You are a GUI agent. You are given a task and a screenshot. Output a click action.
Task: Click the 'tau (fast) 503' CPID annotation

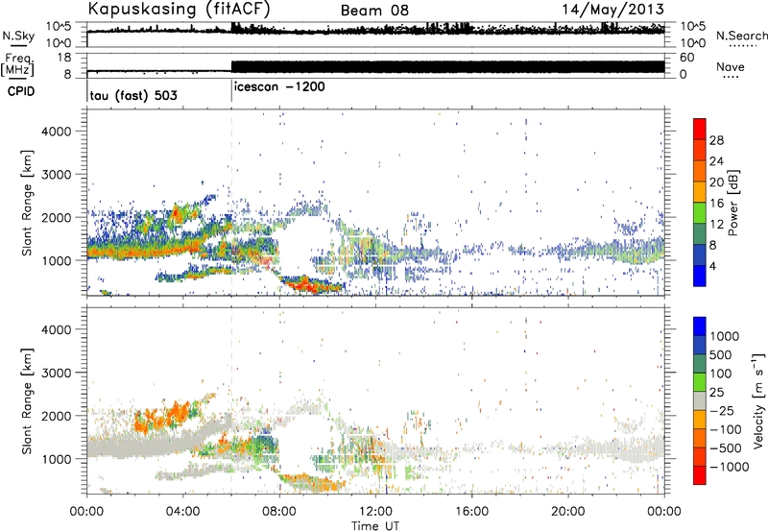click(133, 95)
